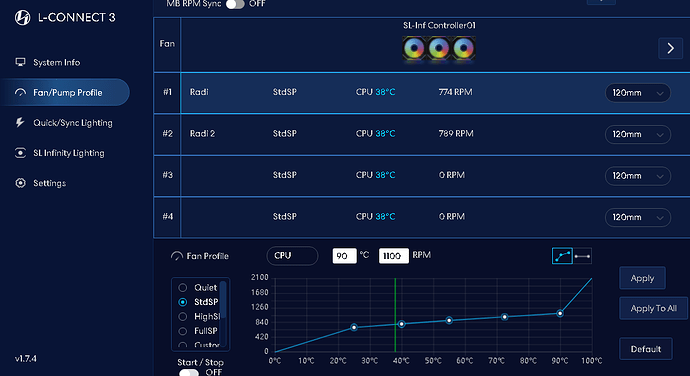Select the Quiet fan profile
This screenshot has width=690, height=376.
tap(183, 288)
